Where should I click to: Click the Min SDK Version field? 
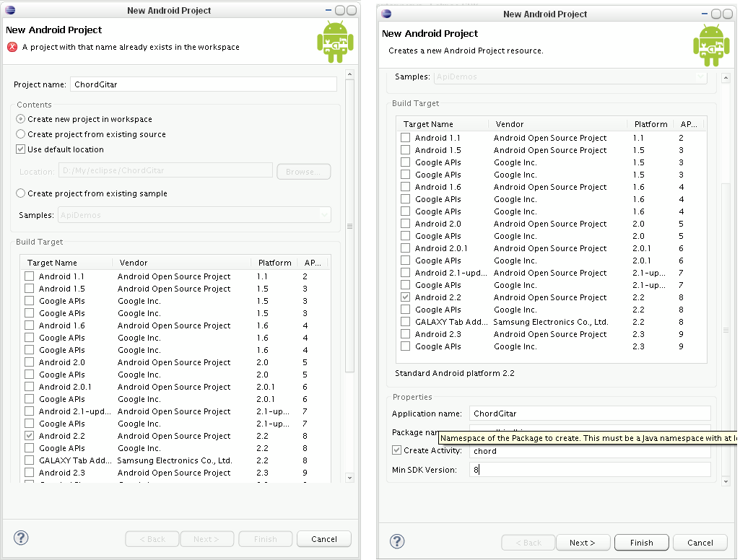pyautogui.click(x=590, y=469)
